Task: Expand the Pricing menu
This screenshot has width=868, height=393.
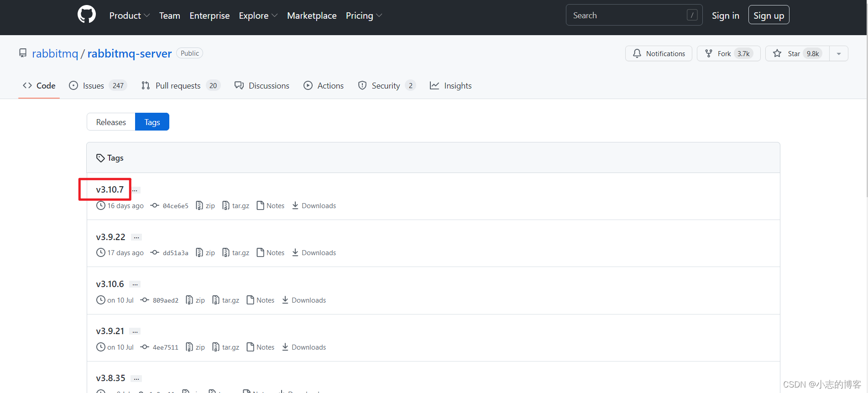Action: [x=364, y=16]
